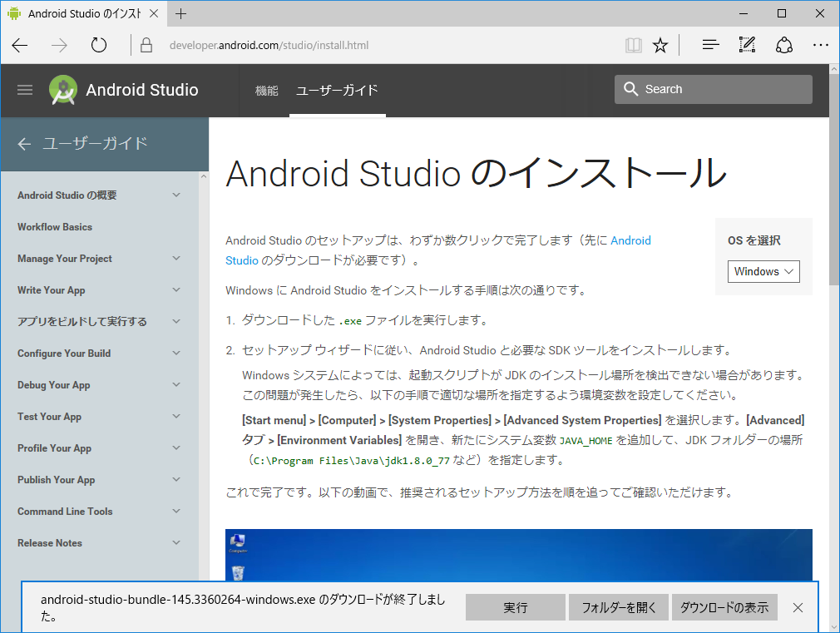Refresh the page with the reload icon
This screenshot has width=840, height=633.
pos(99,46)
